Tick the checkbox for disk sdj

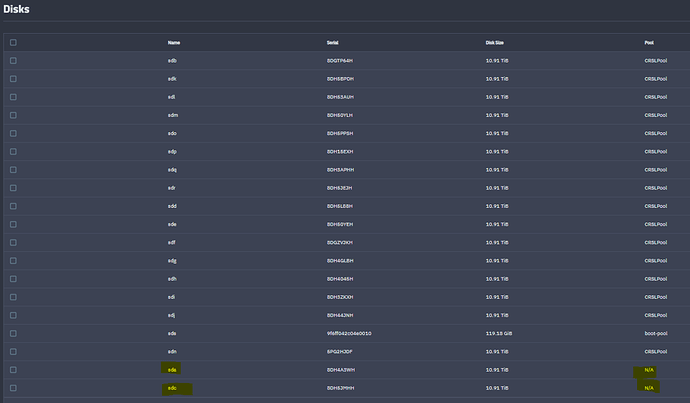click(x=13, y=315)
